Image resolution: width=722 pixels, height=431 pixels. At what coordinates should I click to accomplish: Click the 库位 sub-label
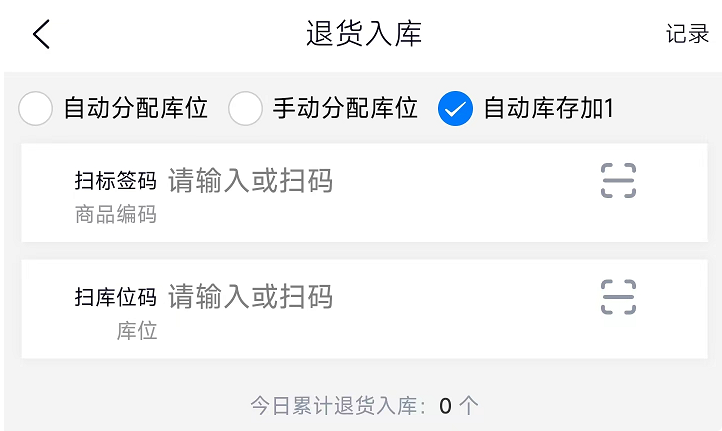[137, 331]
